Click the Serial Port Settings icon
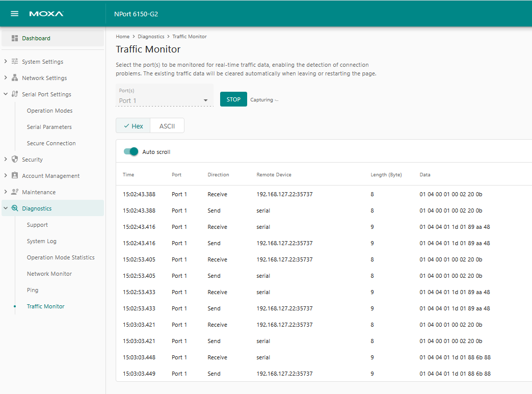This screenshot has width=532, height=394. coord(15,94)
